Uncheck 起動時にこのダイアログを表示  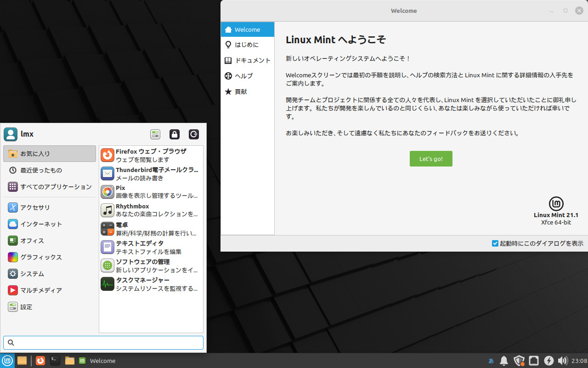tap(495, 243)
